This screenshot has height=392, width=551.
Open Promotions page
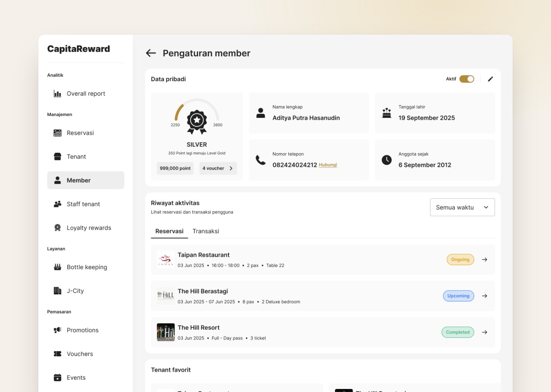click(x=86, y=330)
